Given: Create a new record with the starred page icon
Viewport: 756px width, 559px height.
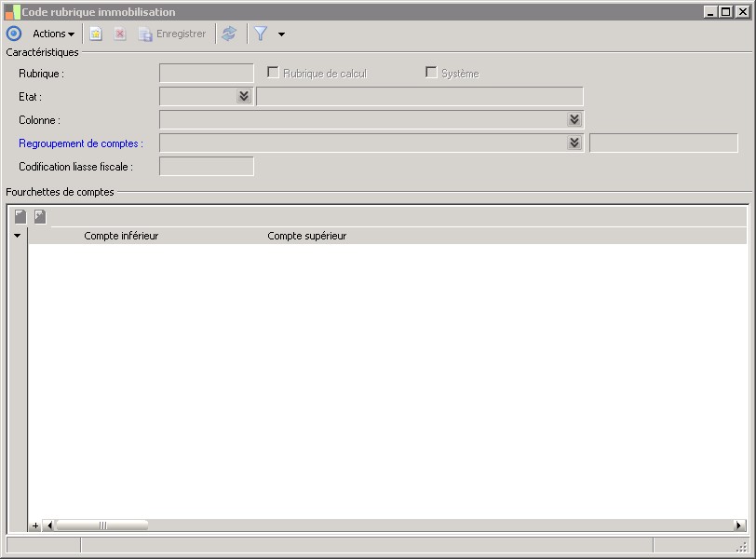Looking at the screenshot, I should pos(96,34).
